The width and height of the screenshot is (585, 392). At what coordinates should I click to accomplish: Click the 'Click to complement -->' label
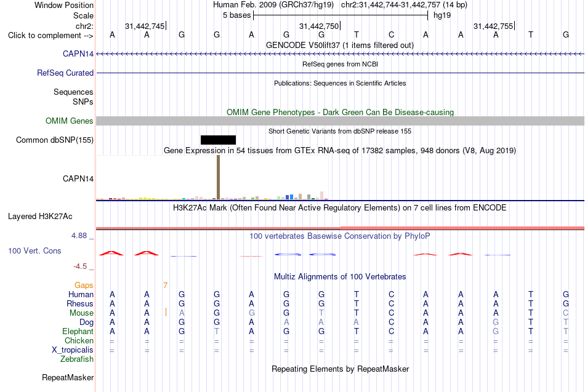click(x=50, y=36)
